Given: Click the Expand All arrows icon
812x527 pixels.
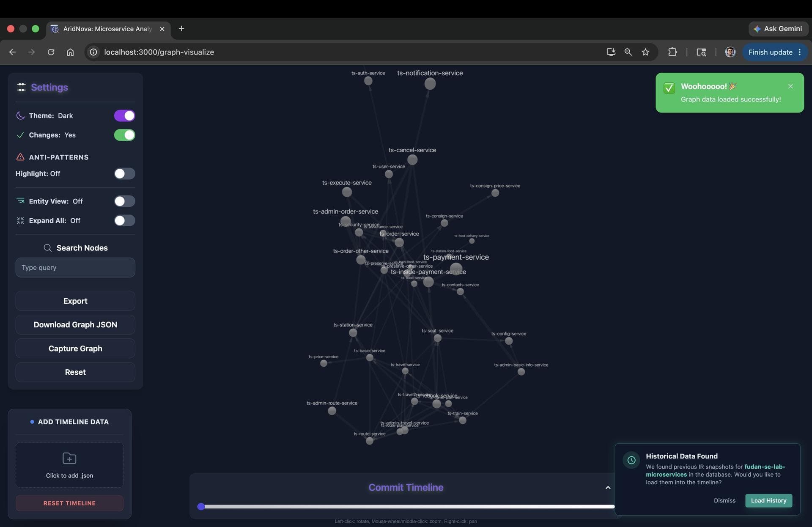Looking at the screenshot, I should [20, 220].
